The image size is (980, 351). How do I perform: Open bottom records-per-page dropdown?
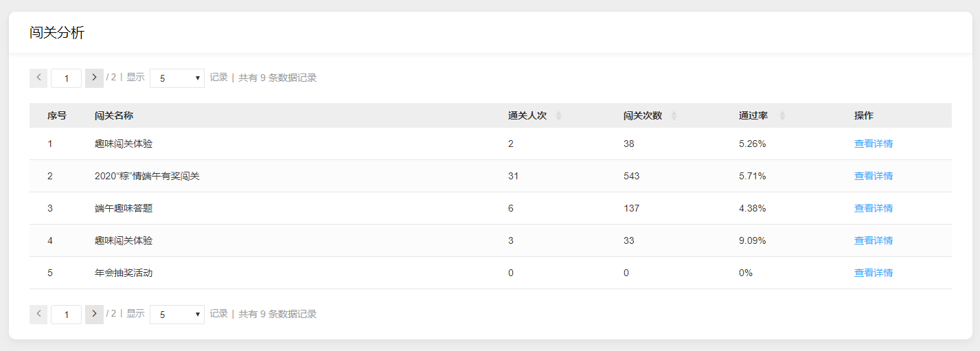point(176,315)
